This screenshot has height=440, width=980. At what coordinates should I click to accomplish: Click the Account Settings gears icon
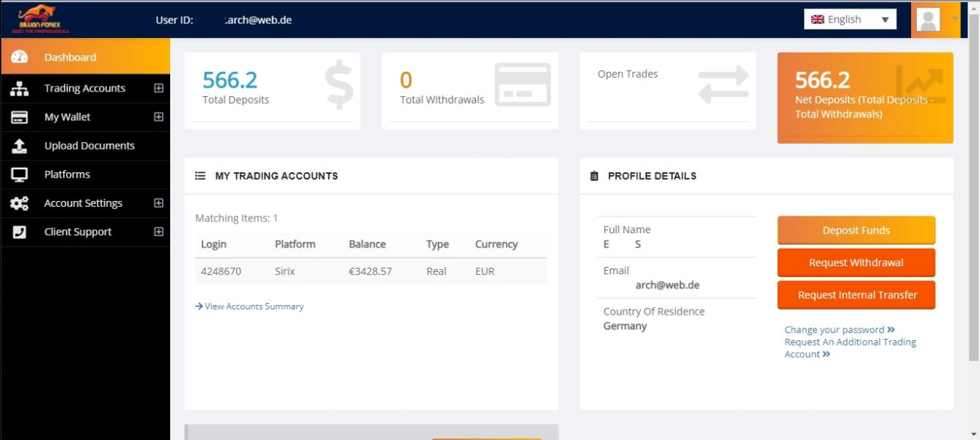click(x=19, y=203)
